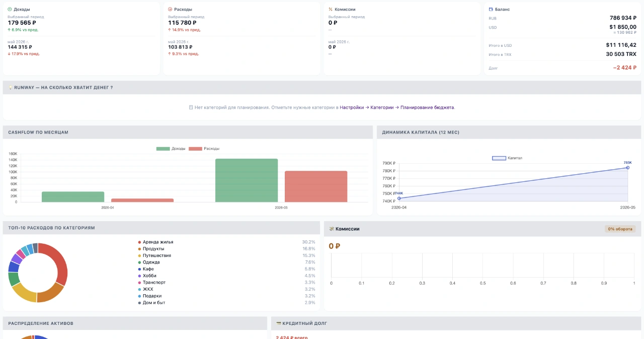The height and width of the screenshot is (339, 644).
Task: Click the '0% оборота' badge
Action: tap(620, 229)
